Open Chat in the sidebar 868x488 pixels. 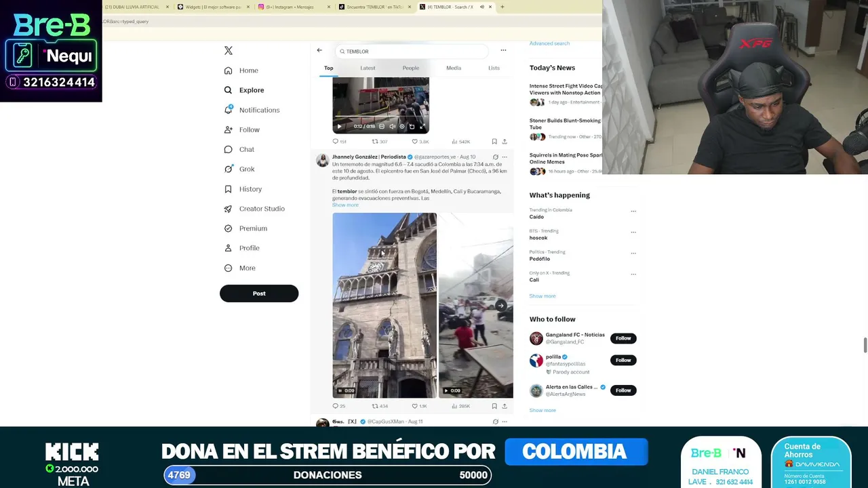pyautogui.click(x=239, y=149)
